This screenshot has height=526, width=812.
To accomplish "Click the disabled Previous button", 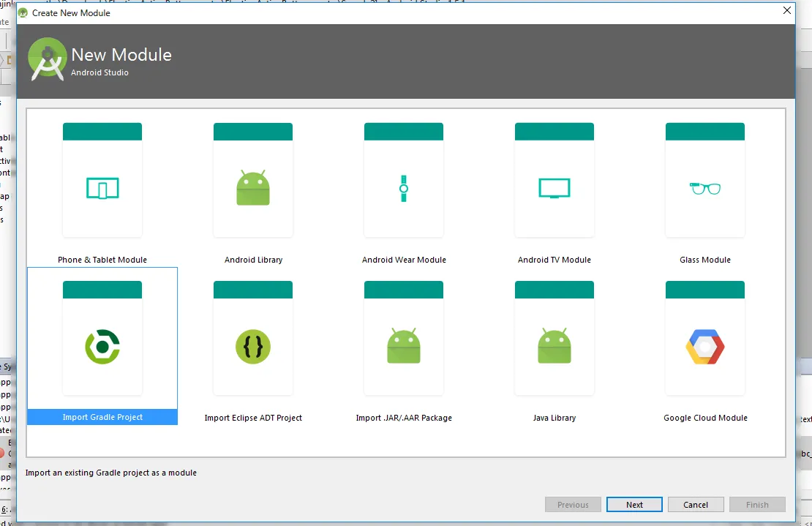I will tap(573, 505).
